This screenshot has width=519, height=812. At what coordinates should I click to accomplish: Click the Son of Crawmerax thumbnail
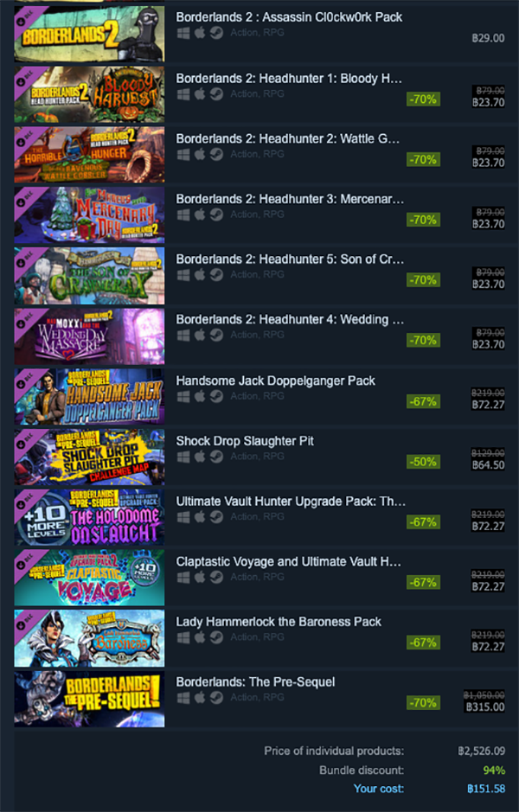click(x=90, y=276)
